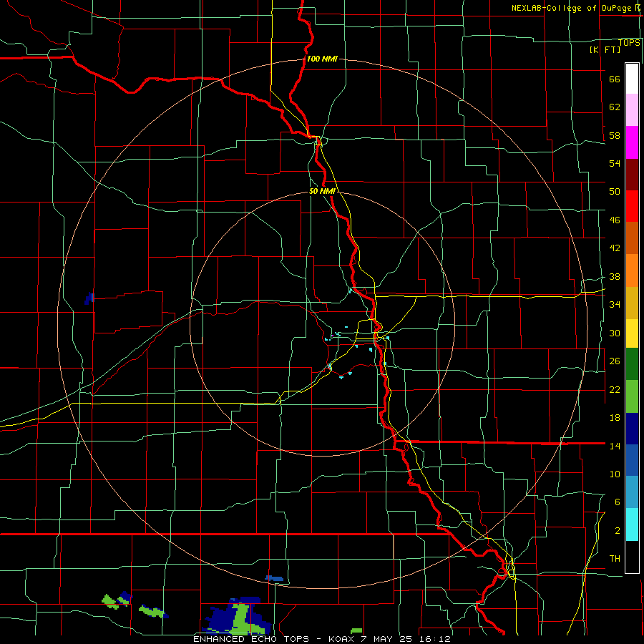The width and height of the screenshot is (644, 644).
Task: Click the "100 NMI" range ring label
Action: [x=322, y=59]
